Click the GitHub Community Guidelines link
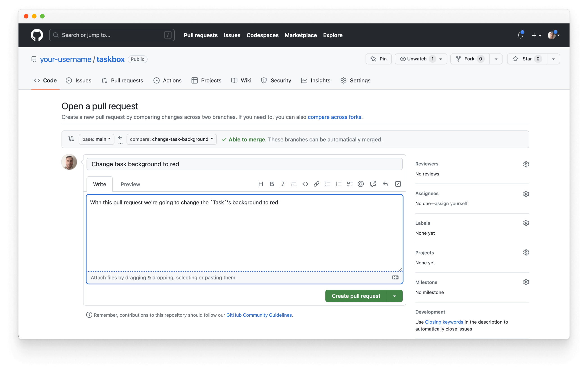The height and width of the screenshot is (371, 588). coord(258,315)
